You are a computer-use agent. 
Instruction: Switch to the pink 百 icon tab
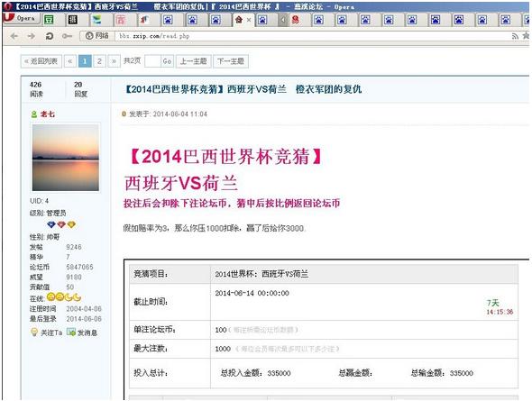(x=121, y=20)
